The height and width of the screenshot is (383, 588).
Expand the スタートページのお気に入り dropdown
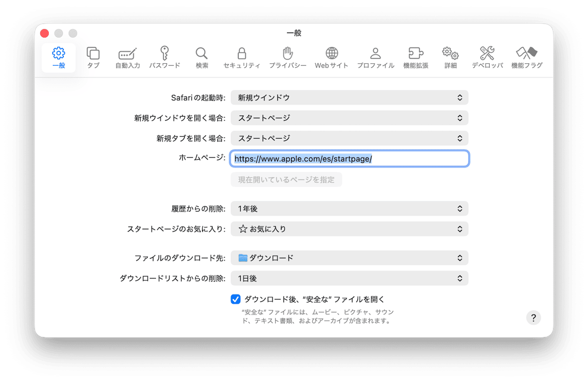[x=350, y=229]
